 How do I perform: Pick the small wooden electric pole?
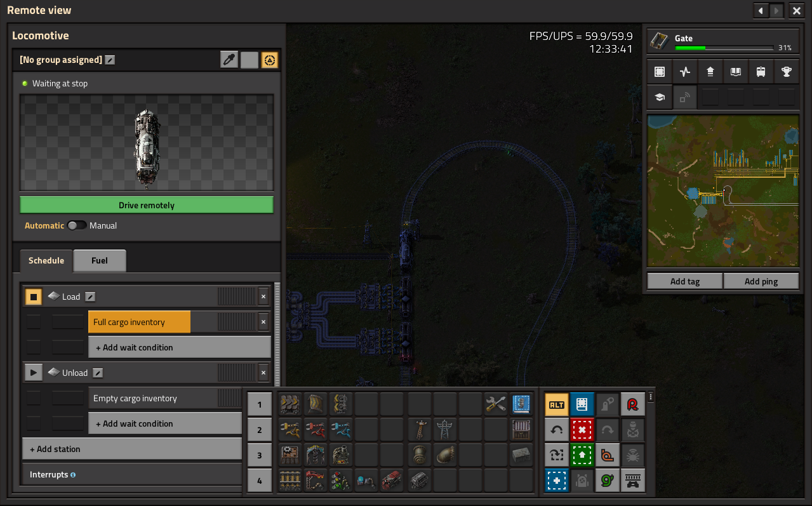coord(420,429)
